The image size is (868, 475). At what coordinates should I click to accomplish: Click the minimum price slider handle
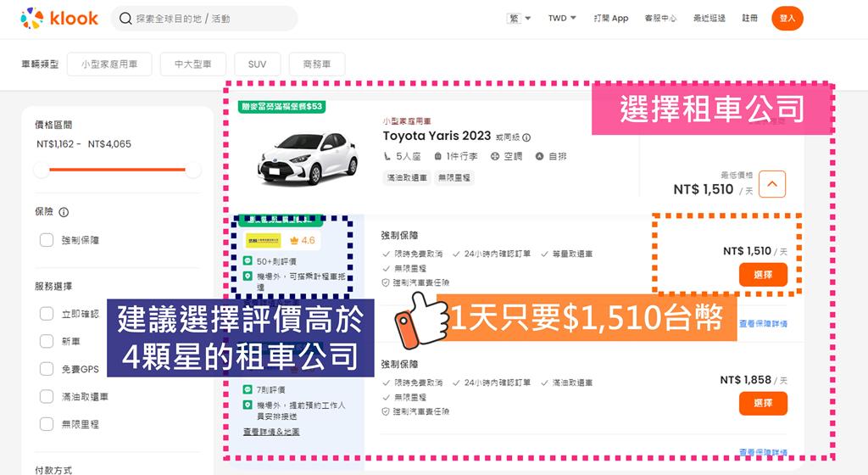[x=42, y=170]
